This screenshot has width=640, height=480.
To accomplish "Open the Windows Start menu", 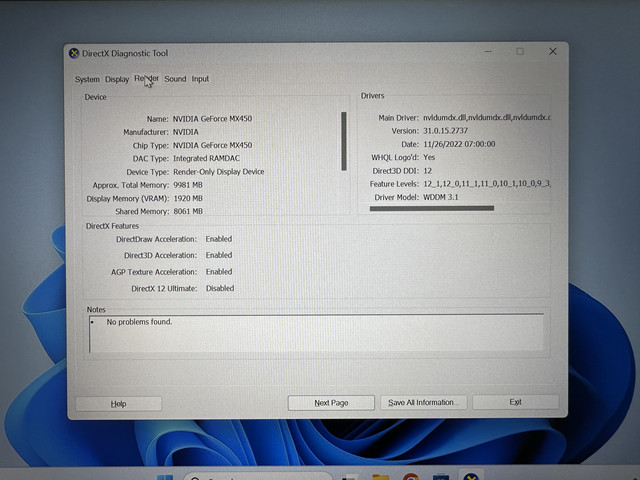I will click(x=165, y=477).
